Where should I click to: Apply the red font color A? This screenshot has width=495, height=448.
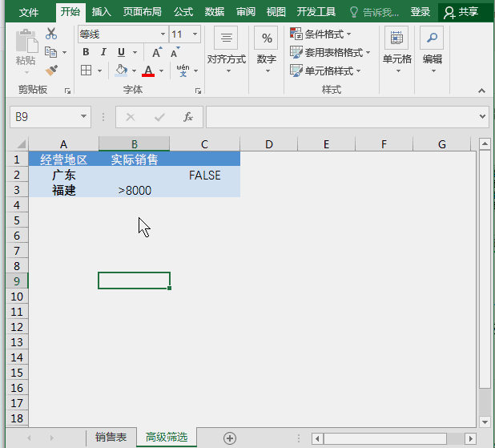coord(148,71)
